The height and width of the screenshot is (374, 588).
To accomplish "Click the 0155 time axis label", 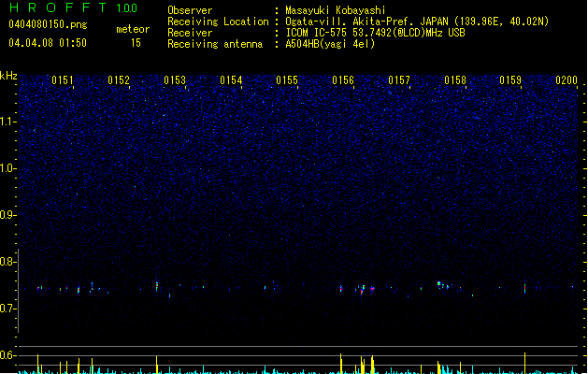I will coord(287,79).
